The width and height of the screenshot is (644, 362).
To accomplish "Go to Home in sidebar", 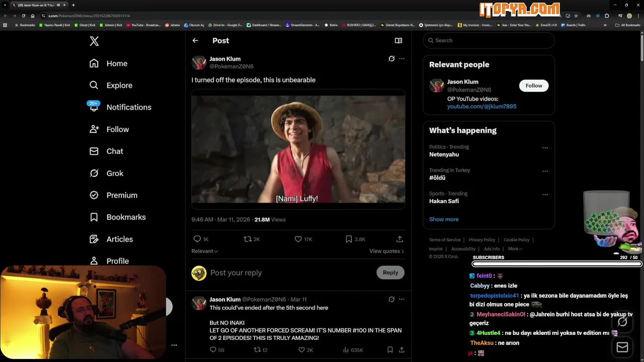I will click(x=109, y=63).
